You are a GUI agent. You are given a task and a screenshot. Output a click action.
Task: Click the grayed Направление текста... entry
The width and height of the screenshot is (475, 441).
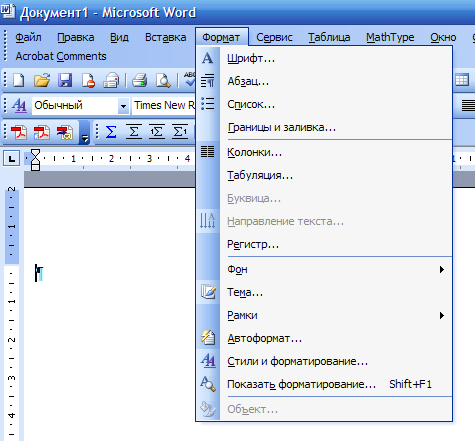[x=324, y=221]
